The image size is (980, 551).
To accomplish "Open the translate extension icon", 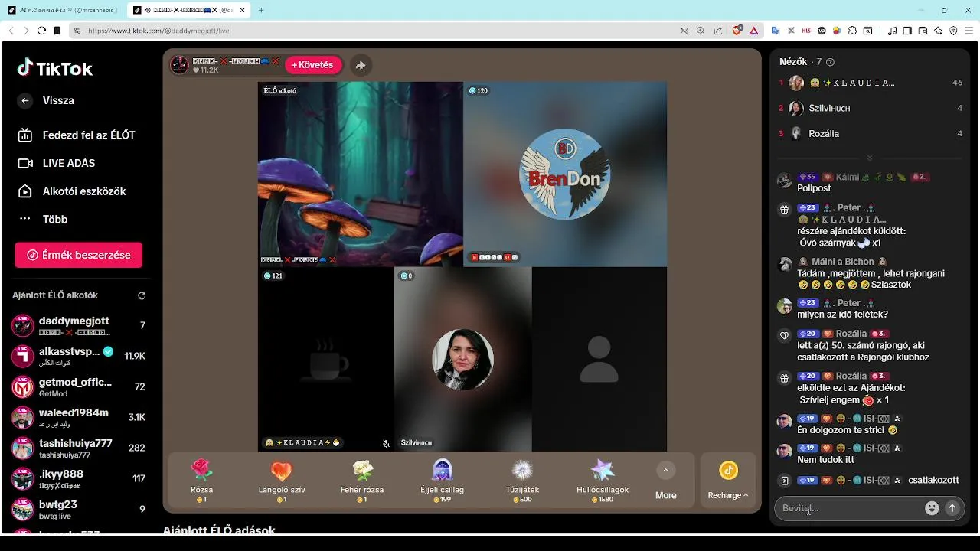I will [775, 31].
